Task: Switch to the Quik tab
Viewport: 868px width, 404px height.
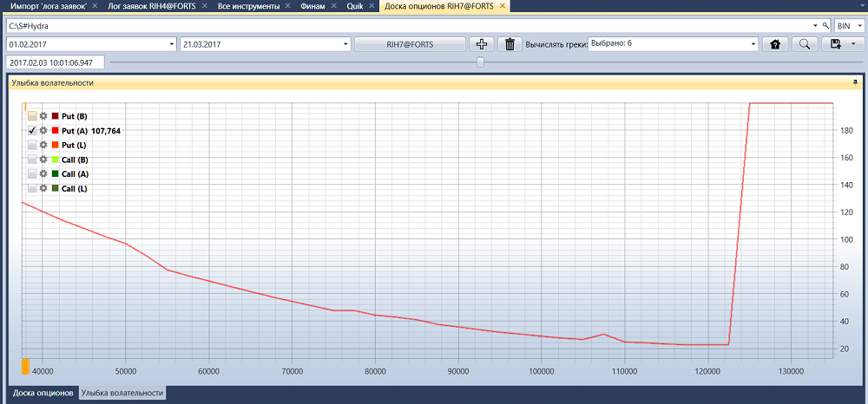Action: (355, 6)
